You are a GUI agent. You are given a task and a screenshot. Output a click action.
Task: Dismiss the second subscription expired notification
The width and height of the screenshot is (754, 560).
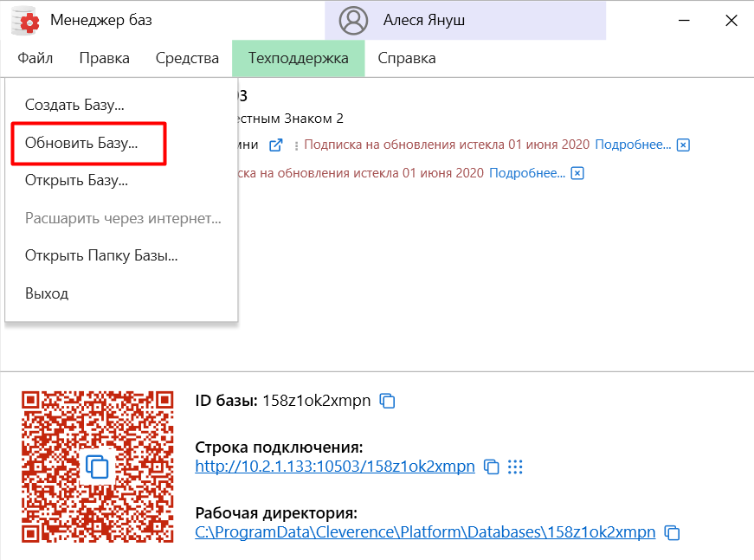click(x=577, y=172)
